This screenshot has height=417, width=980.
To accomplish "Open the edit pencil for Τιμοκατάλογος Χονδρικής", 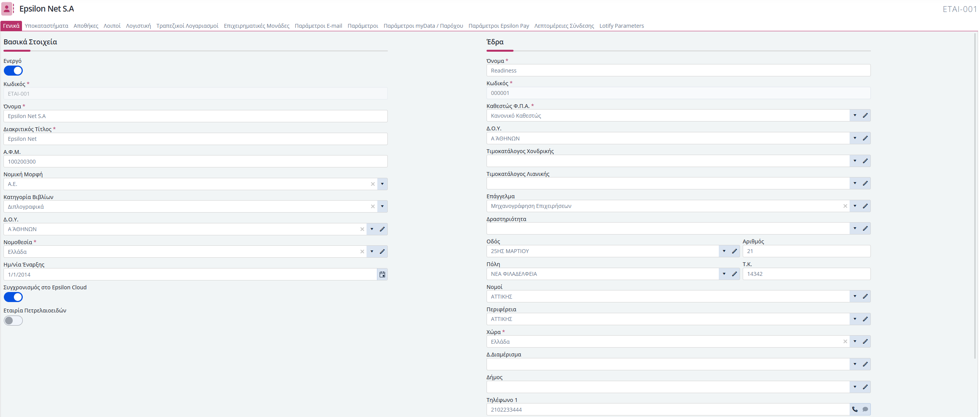I will pyautogui.click(x=865, y=161).
